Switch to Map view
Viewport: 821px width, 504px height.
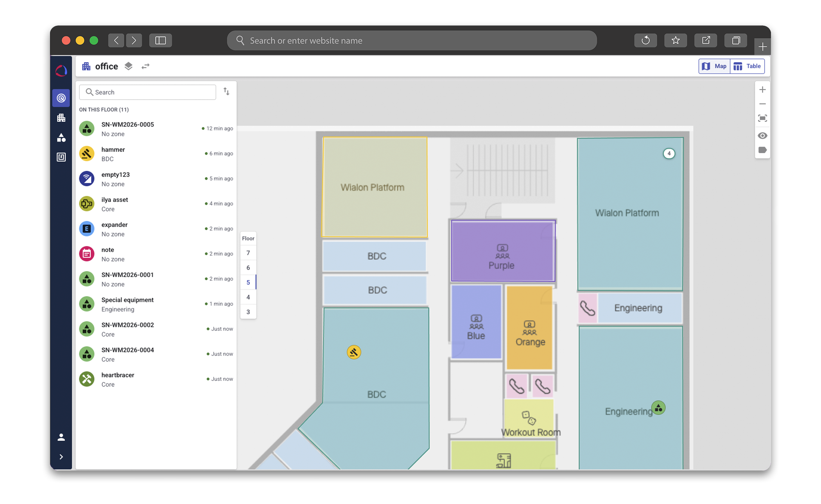tap(714, 66)
